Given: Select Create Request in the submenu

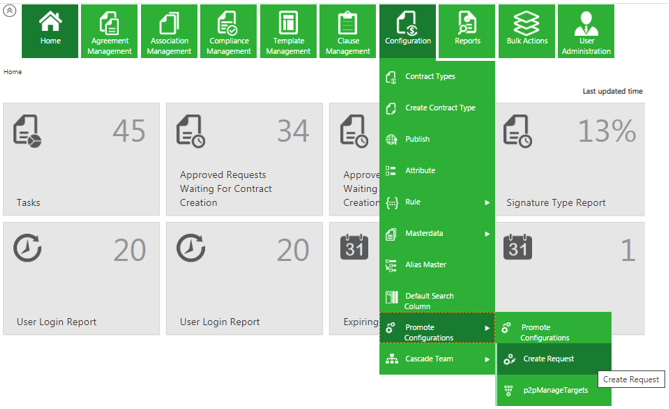Looking at the screenshot, I should [548, 359].
